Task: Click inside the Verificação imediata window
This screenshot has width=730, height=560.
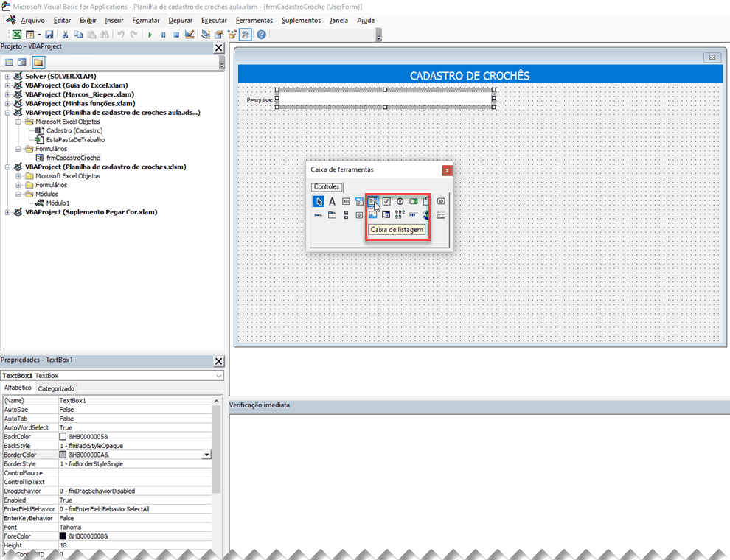Action: (x=479, y=472)
